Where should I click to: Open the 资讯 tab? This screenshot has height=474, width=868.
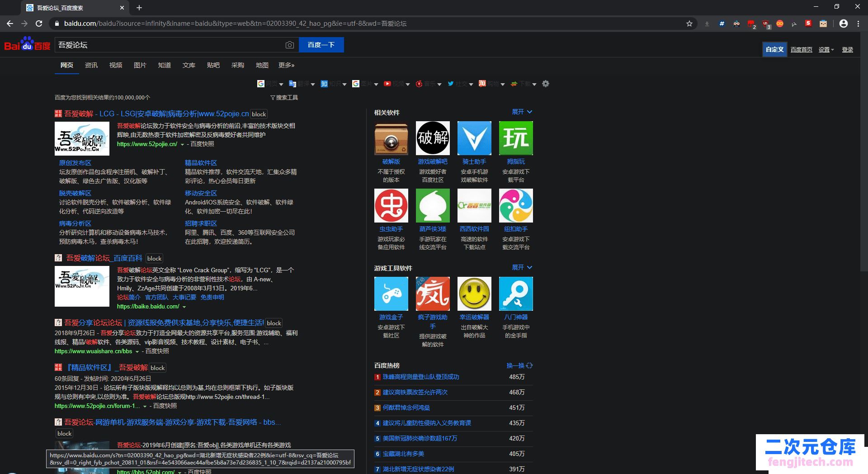(91, 65)
